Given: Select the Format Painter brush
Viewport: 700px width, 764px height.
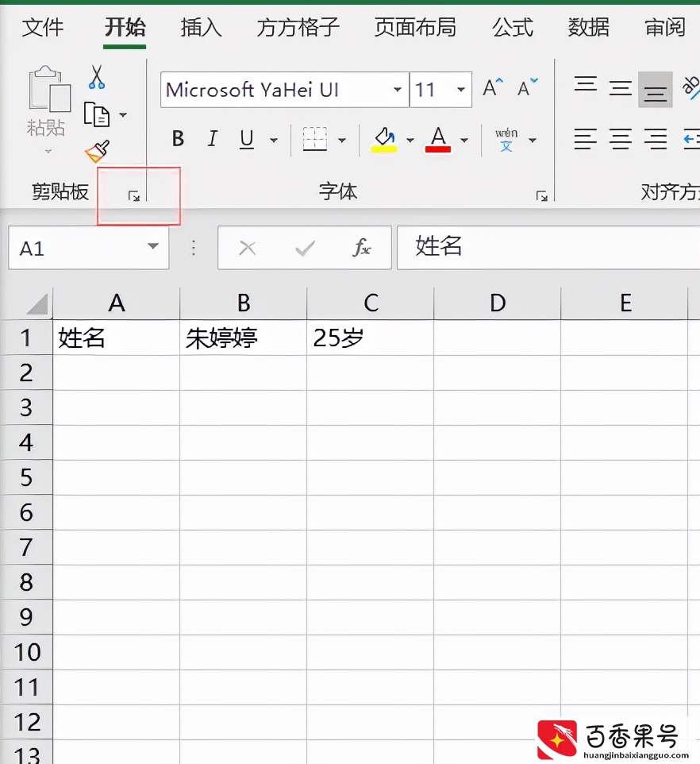Looking at the screenshot, I should [x=98, y=152].
